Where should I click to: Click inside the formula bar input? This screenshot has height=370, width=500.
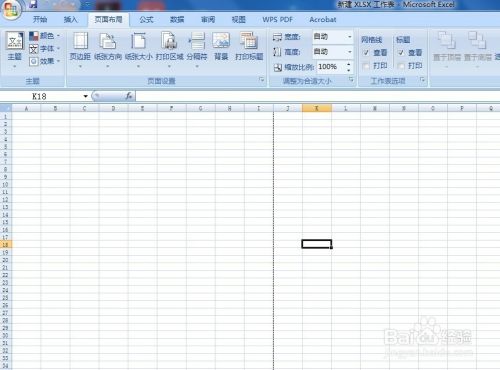coord(317,96)
